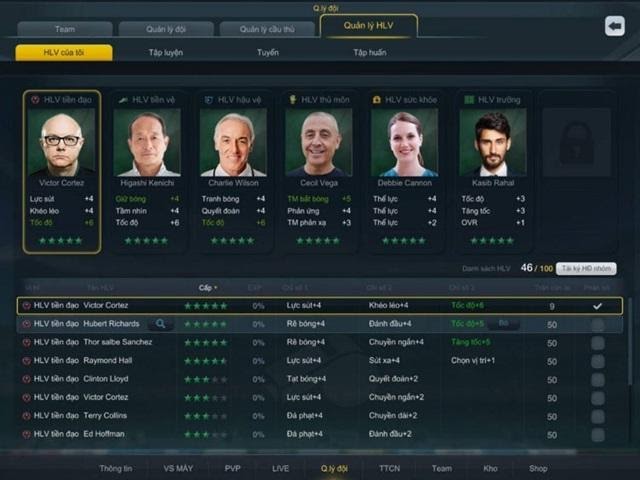
Task: Tick the checkbox for Thor salbe Sanchez
Action: pyautogui.click(x=597, y=342)
